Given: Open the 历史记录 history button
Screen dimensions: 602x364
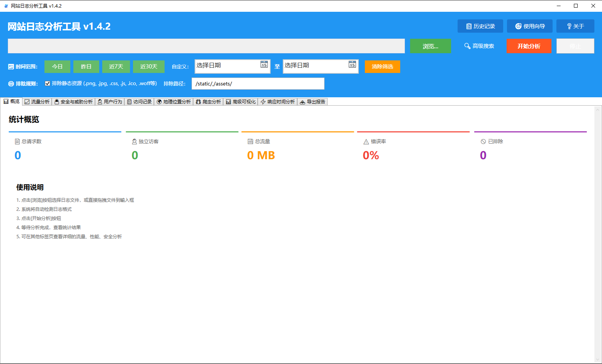Looking at the screenshot, I should coord(480,26).
